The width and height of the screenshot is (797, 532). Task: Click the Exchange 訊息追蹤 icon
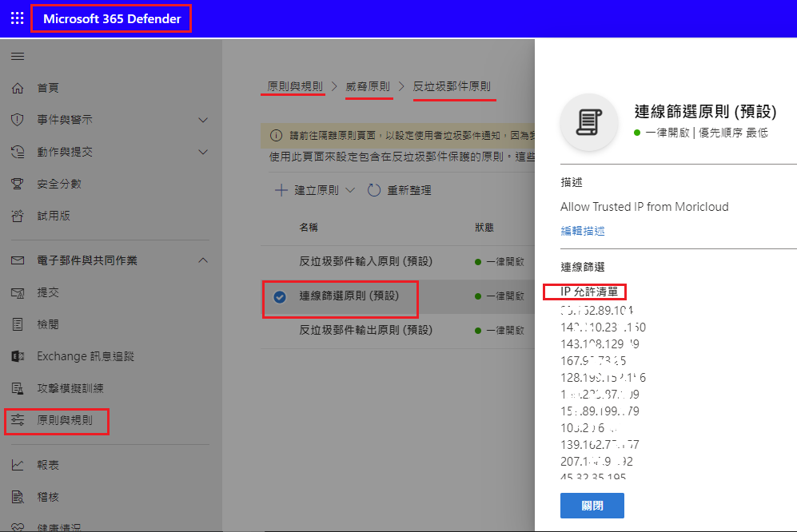tap(18, 356)
